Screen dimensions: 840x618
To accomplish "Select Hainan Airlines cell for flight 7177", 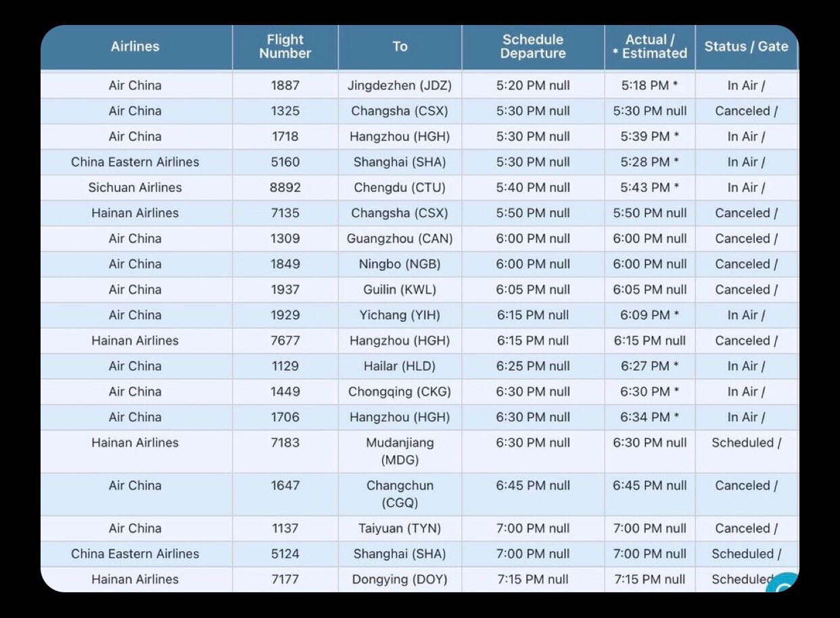I will pyautogui.click(x=135, y=579).
